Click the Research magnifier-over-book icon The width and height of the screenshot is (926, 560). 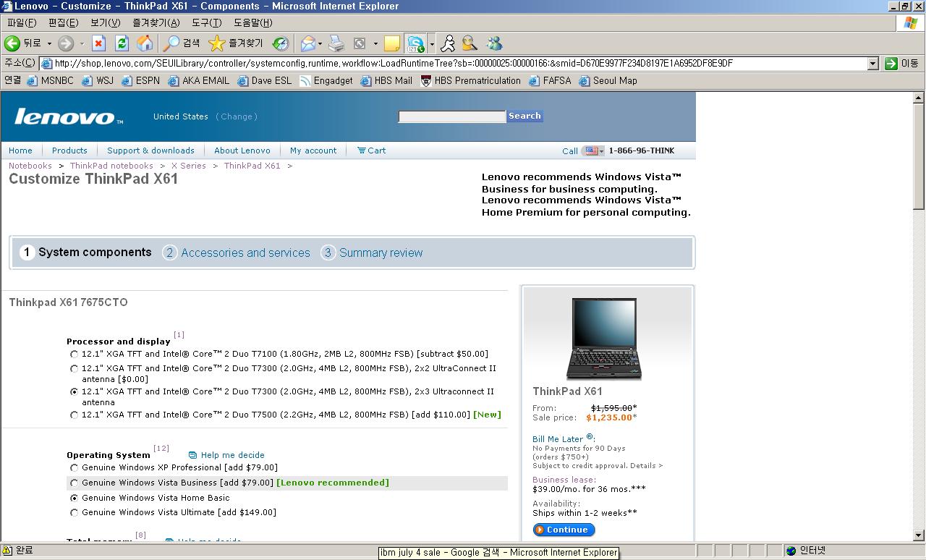pyautogui.click(x=470, y=43)
